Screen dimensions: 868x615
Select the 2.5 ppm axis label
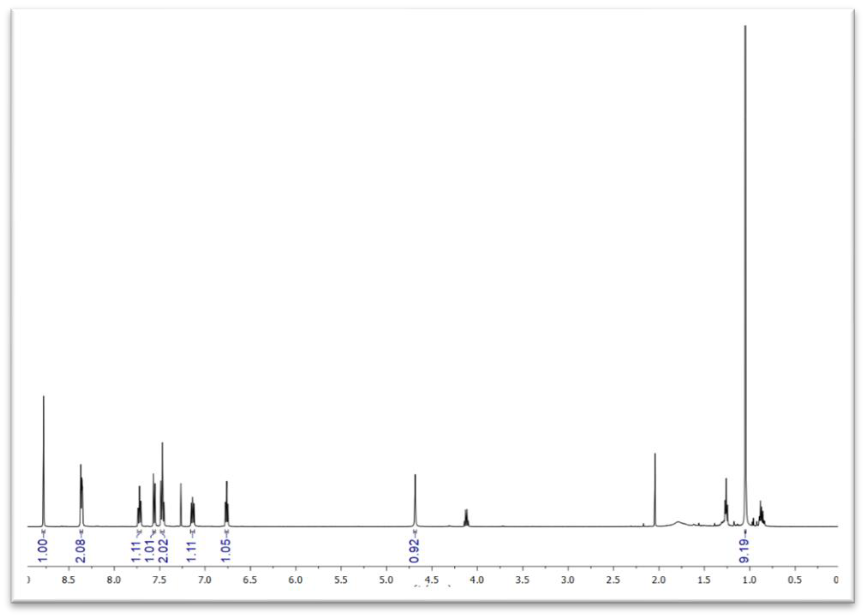coord(613,580)
